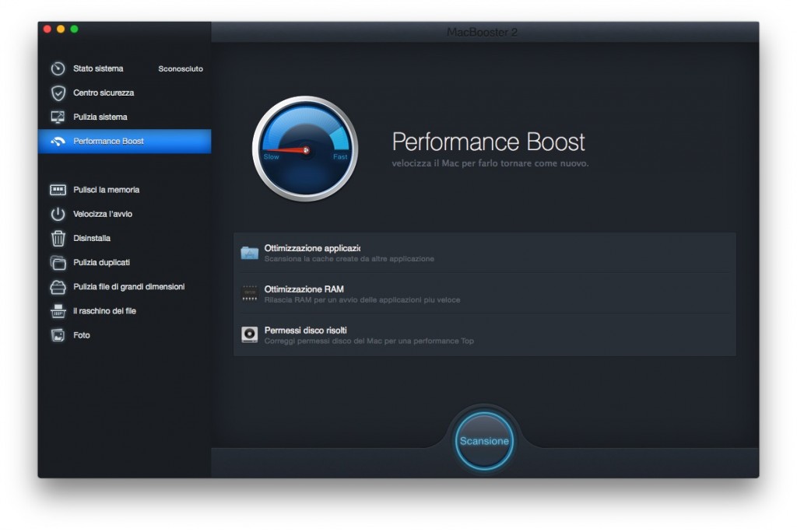Open Foto via the photo icon

[x=58, y=335]
